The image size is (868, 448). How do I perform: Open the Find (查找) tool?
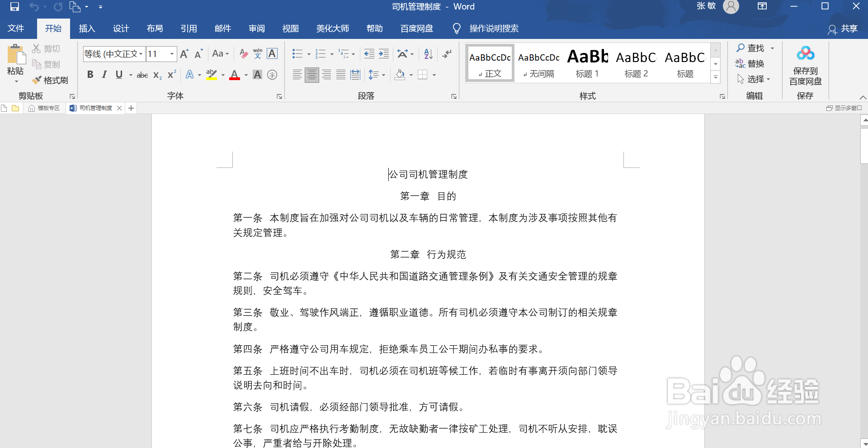click(x=752, y=47)
